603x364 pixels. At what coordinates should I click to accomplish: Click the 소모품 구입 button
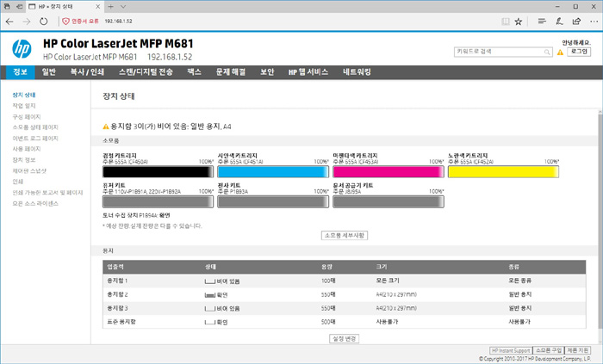click(x=549, y=350)
